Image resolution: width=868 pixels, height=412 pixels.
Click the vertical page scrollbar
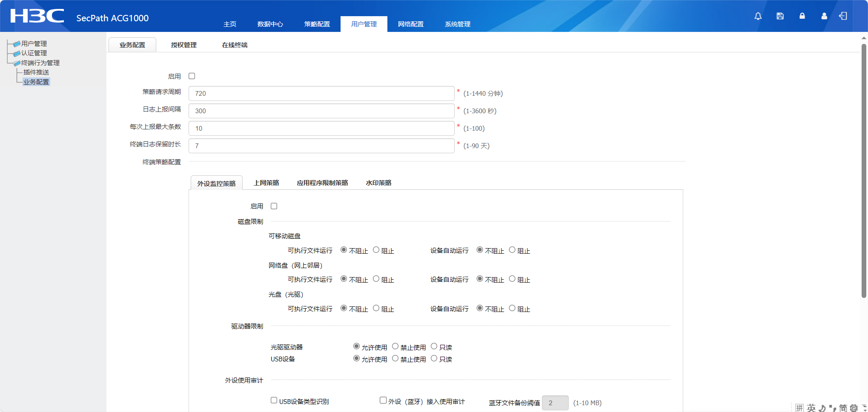tap(864, 170)
